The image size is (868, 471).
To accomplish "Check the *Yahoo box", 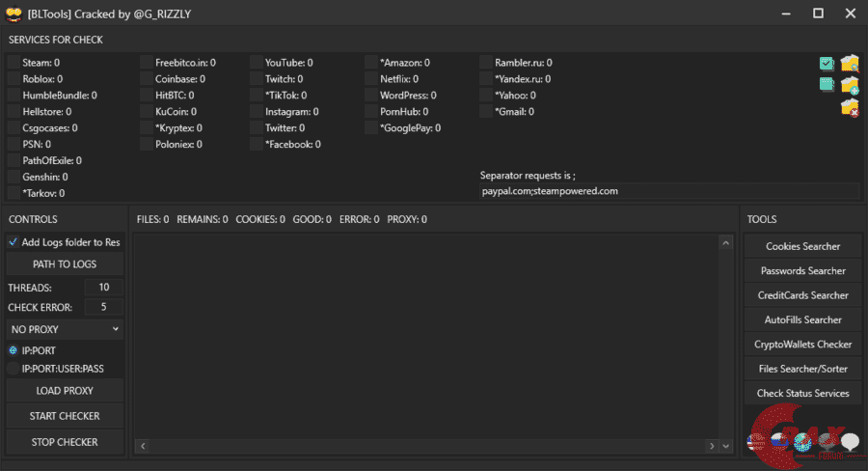I will pos(486,96).
